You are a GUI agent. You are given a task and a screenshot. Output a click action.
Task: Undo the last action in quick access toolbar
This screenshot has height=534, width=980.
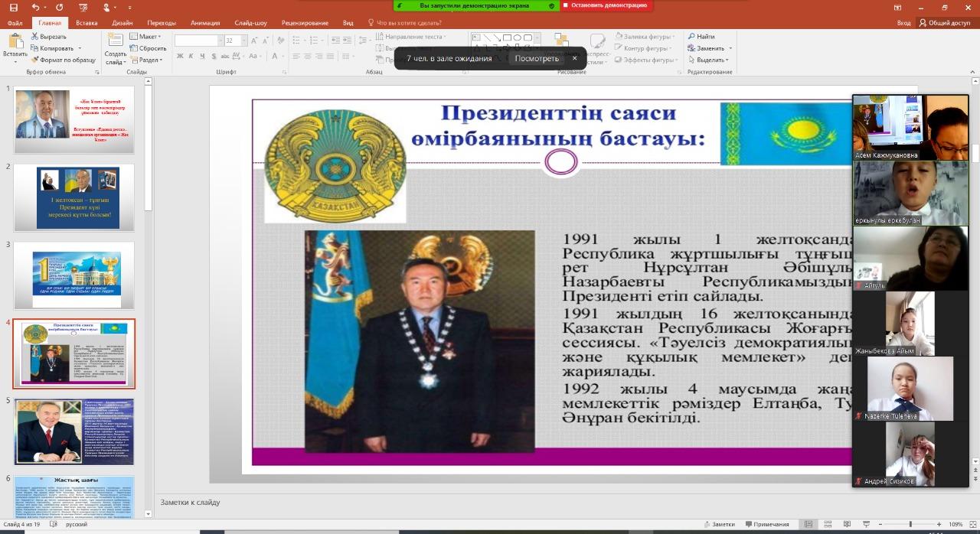[36, 7]
